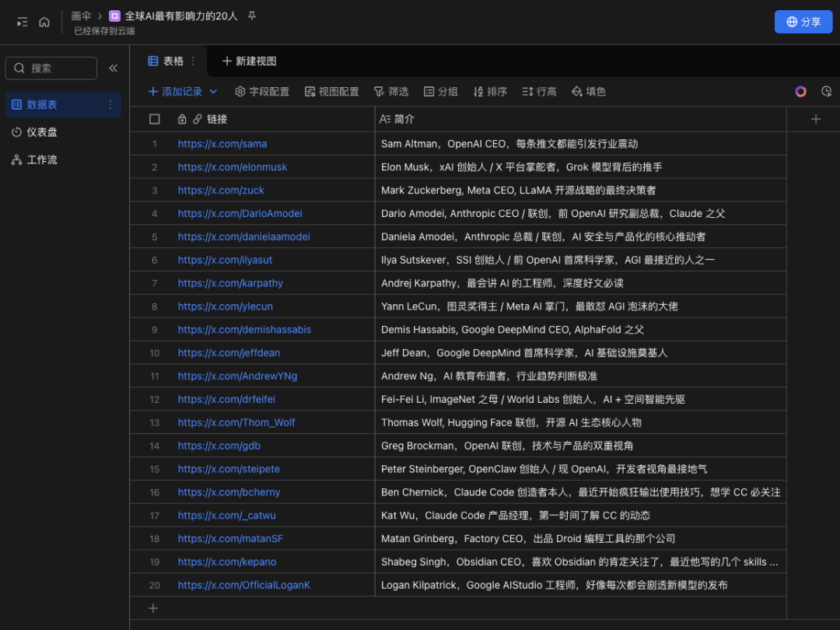Viewport: 840px width, 630px height.
Task: Open link https://x.com/ilyasut
Action: (225, 260)
